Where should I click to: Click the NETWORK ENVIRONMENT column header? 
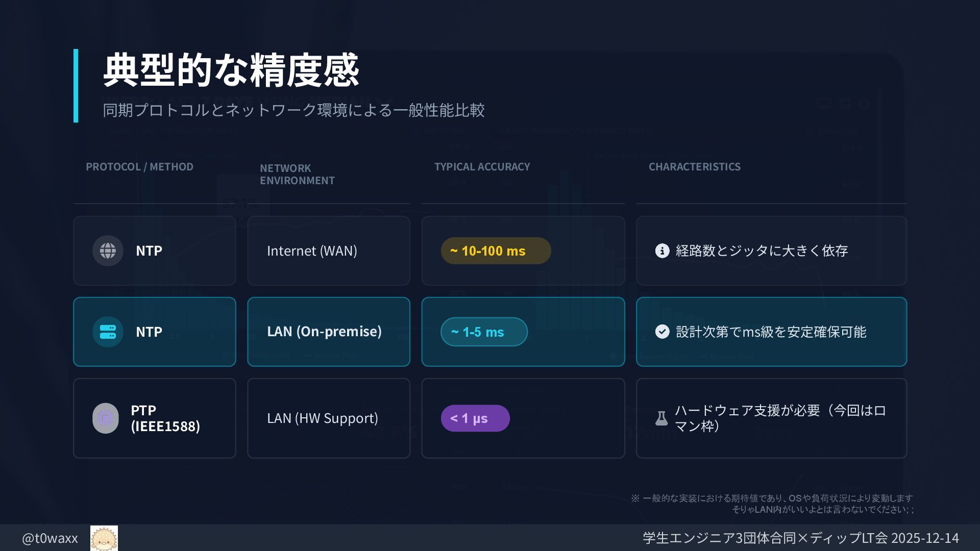(x=297, y=174)
